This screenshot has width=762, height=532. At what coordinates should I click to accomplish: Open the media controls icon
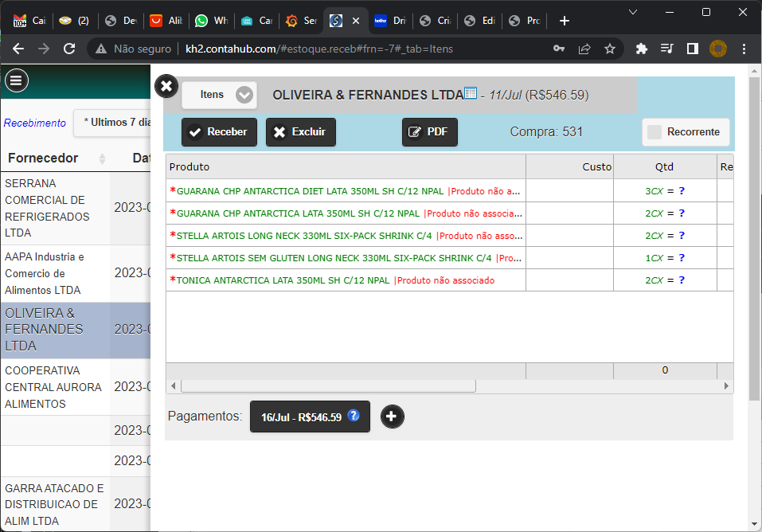coord(666,49)
